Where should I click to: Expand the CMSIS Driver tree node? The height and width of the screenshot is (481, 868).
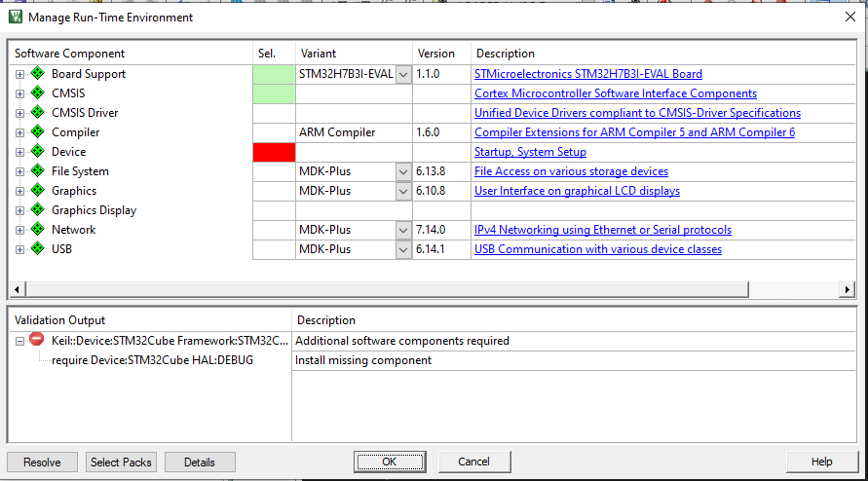tap(19, 113)
